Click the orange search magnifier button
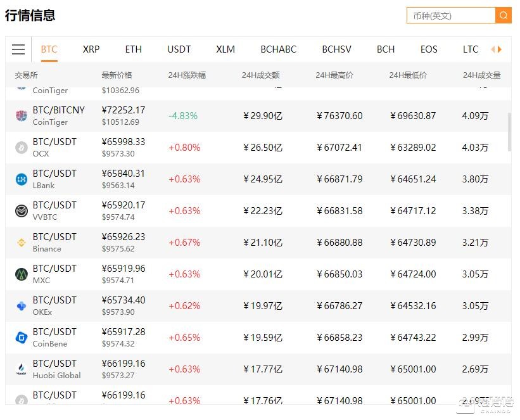 [x=504, y=15]
